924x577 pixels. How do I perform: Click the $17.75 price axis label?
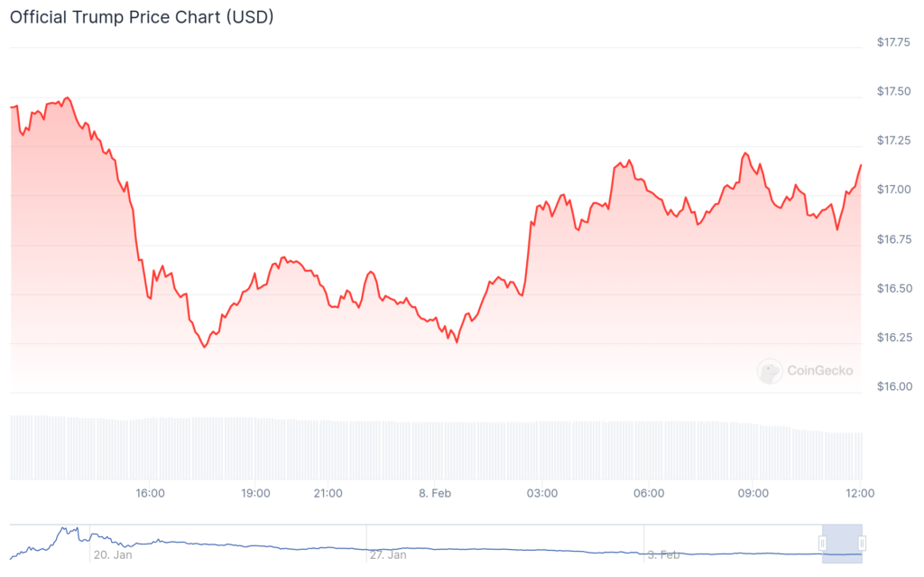point(893,42)
